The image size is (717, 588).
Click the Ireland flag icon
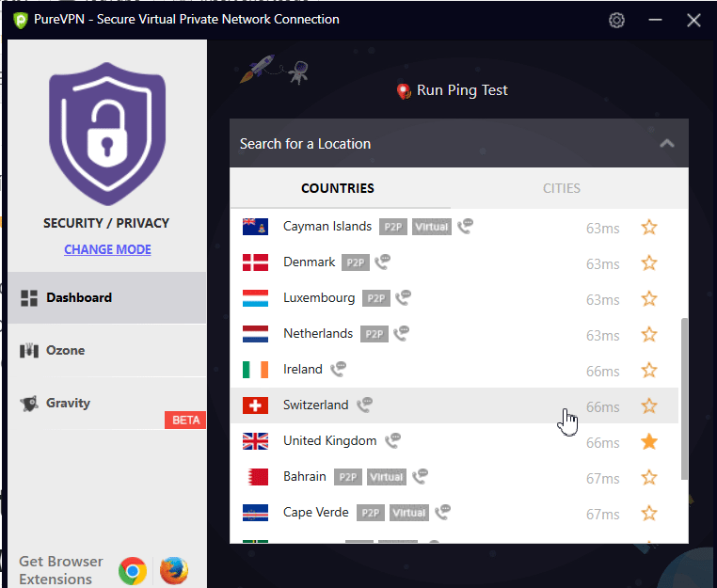pos(255,370)
